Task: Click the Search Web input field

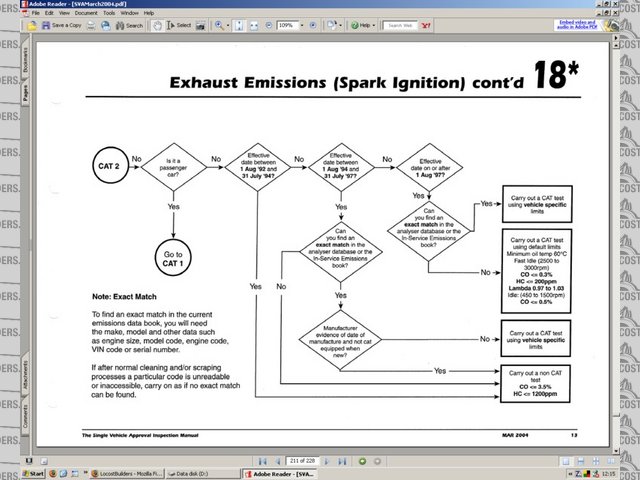Action: tap(401, 24)
